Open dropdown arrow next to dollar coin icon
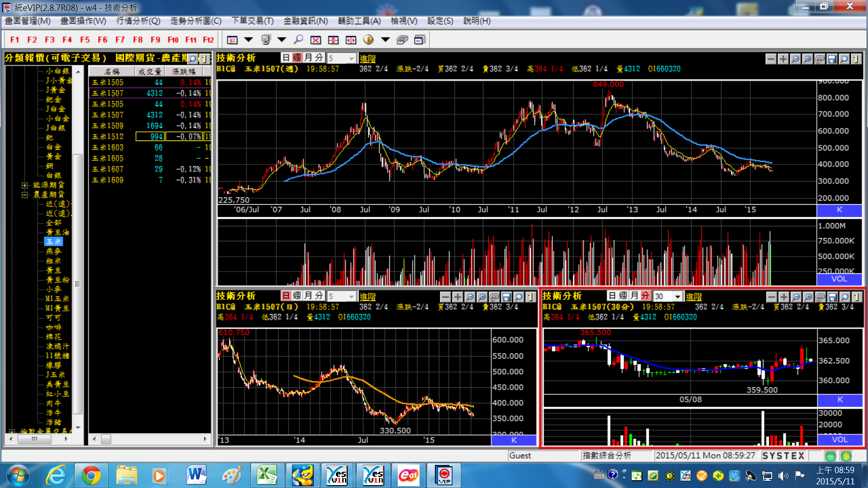 pos(386,40)
